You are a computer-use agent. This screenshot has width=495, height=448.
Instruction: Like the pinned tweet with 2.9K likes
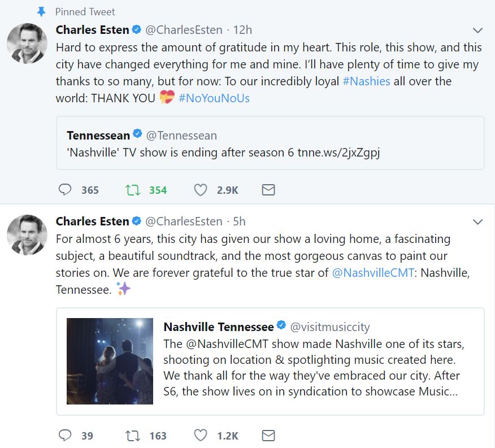coord(200,190)
